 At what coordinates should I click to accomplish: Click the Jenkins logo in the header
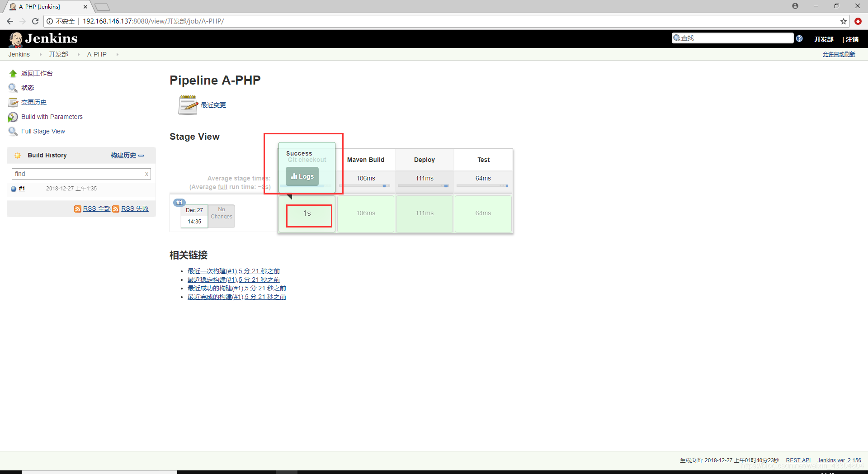43,39
